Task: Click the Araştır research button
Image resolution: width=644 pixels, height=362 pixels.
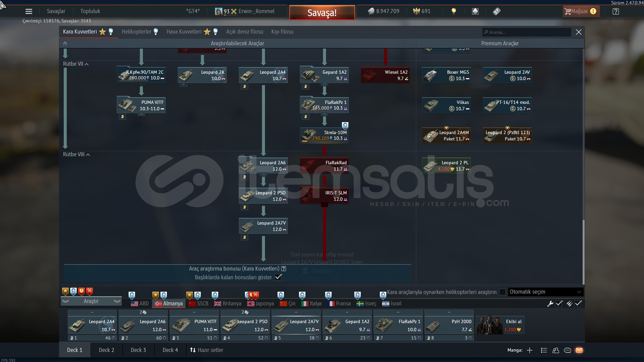Action: pyautogui.click(x=91, y=301)
